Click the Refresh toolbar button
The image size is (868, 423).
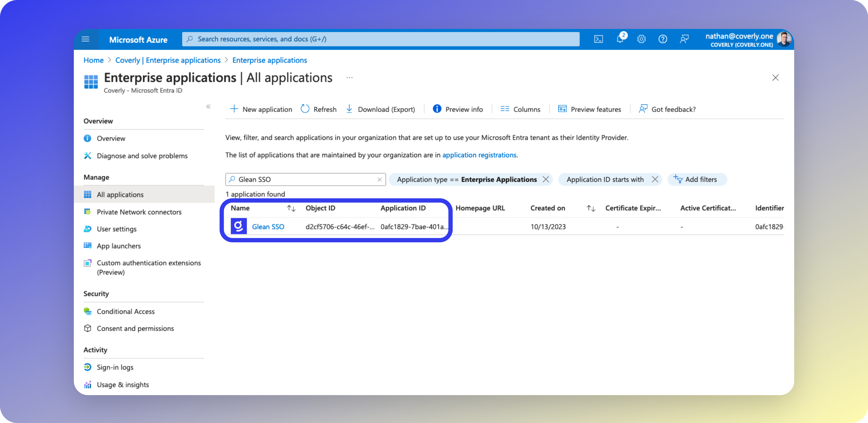pos(319,109)
